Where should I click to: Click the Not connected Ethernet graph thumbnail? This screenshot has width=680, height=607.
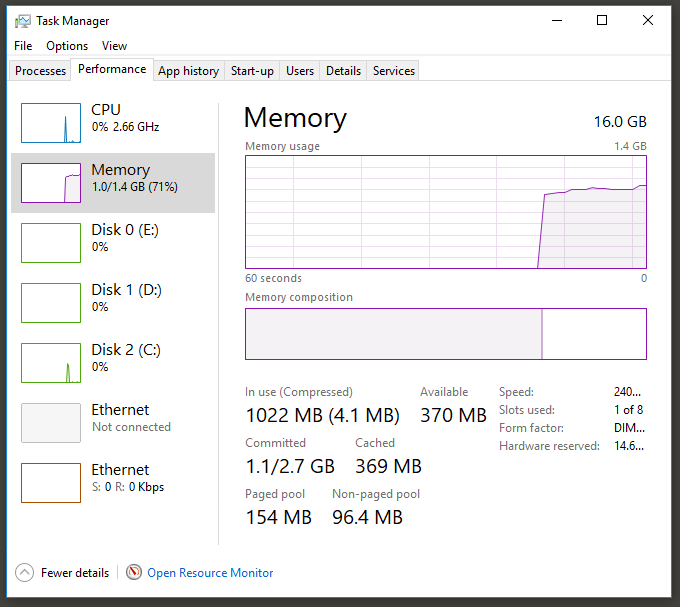[51, 423]
